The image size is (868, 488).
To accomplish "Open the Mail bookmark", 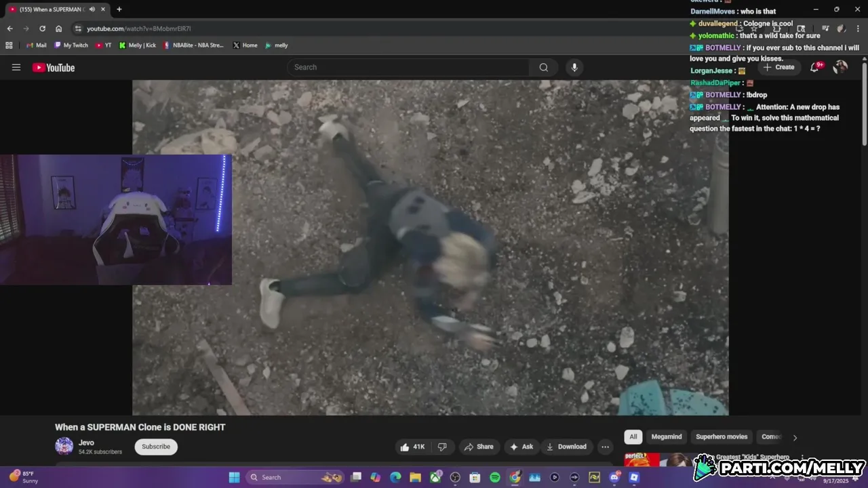I will tap(36, 45).
